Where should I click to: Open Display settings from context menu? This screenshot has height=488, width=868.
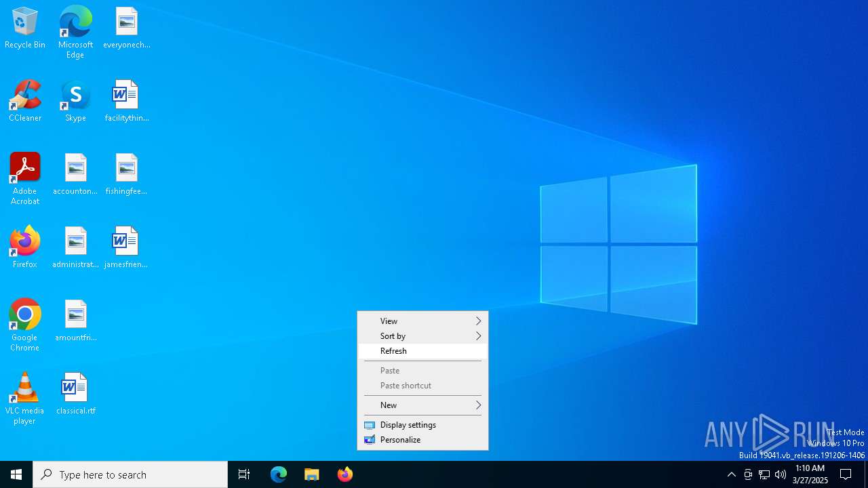point(422,425)
